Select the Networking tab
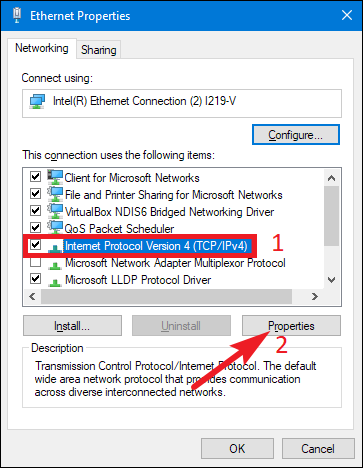Viewport: 363px width, 468px height. tap(42, 48)
